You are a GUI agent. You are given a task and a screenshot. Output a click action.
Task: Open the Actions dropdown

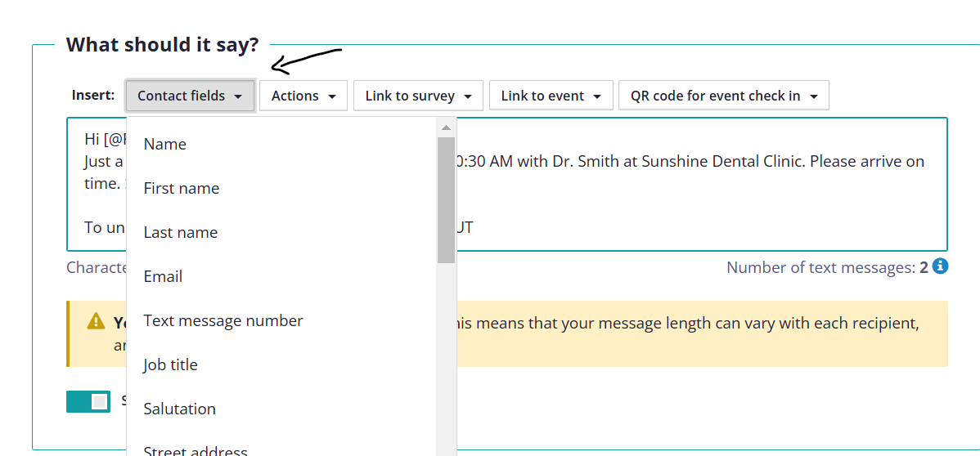pos(303,96)
